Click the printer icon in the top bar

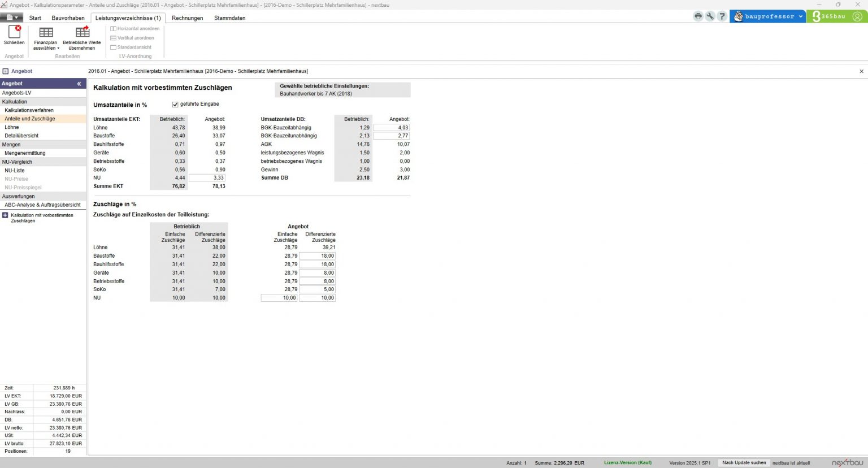point(698,16)
